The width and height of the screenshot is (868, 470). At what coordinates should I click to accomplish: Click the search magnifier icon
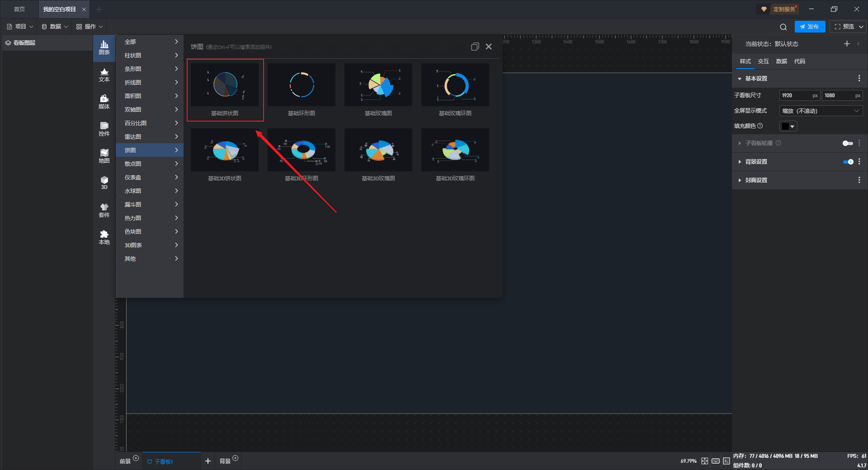[783, 27]
